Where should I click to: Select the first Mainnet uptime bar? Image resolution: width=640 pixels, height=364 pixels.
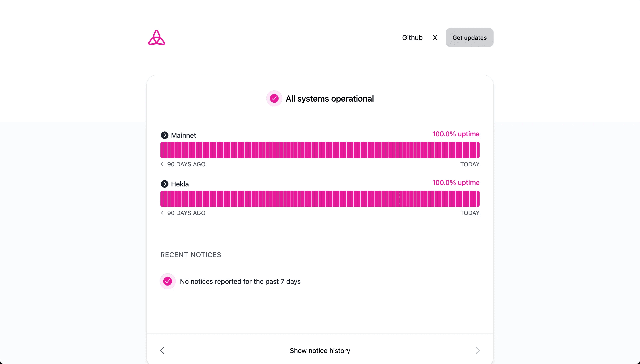[162, 150]
